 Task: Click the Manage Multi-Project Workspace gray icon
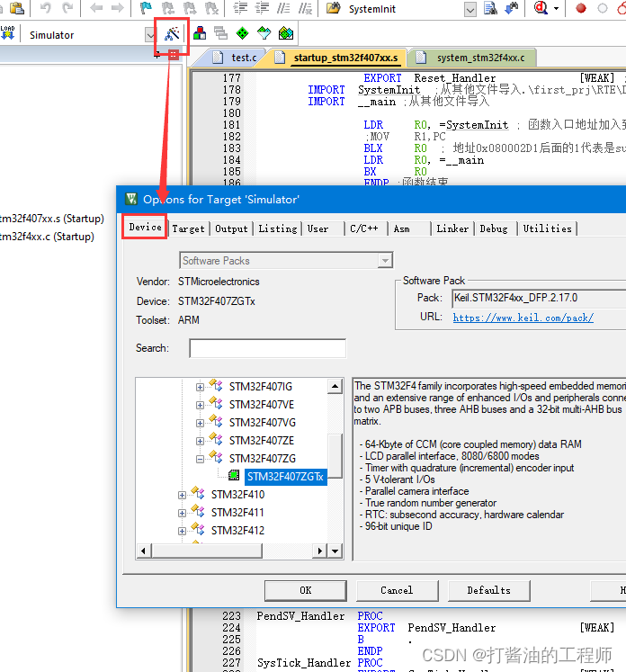220,33
